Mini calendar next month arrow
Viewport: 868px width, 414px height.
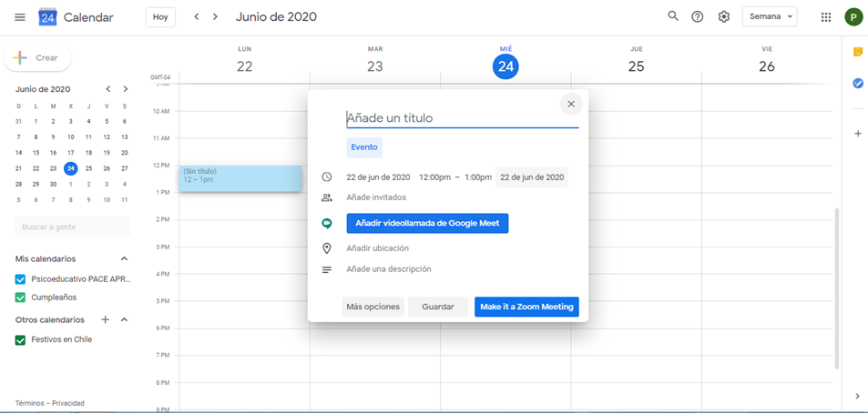[x=126, y=89]
